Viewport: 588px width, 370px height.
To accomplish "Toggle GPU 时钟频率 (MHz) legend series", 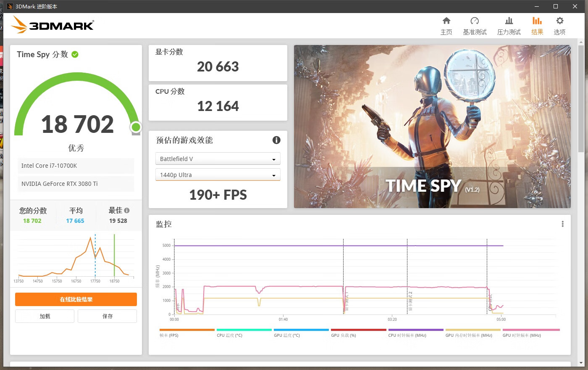I will point(531,333).
